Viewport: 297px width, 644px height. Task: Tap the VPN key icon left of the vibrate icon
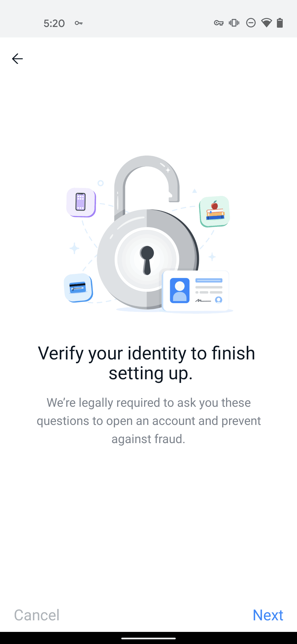(x=219, y=23)
